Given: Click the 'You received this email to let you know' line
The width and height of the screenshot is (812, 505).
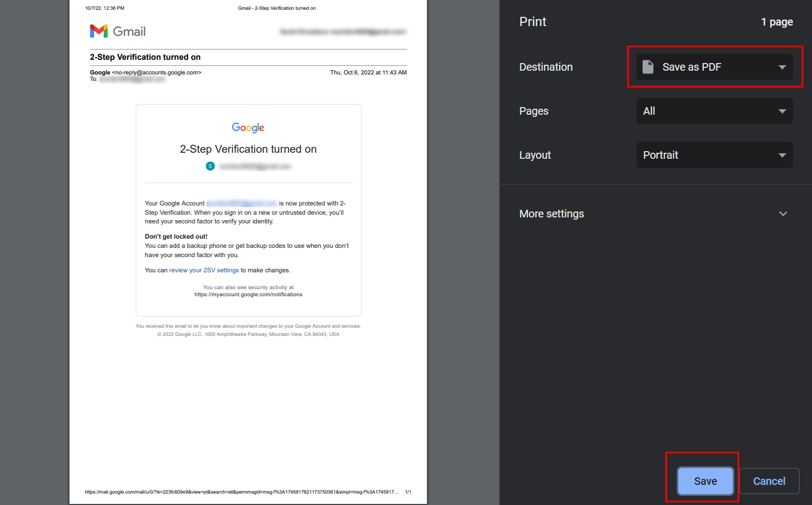Looking at the screenshot, I should click(x=248, y=326).
